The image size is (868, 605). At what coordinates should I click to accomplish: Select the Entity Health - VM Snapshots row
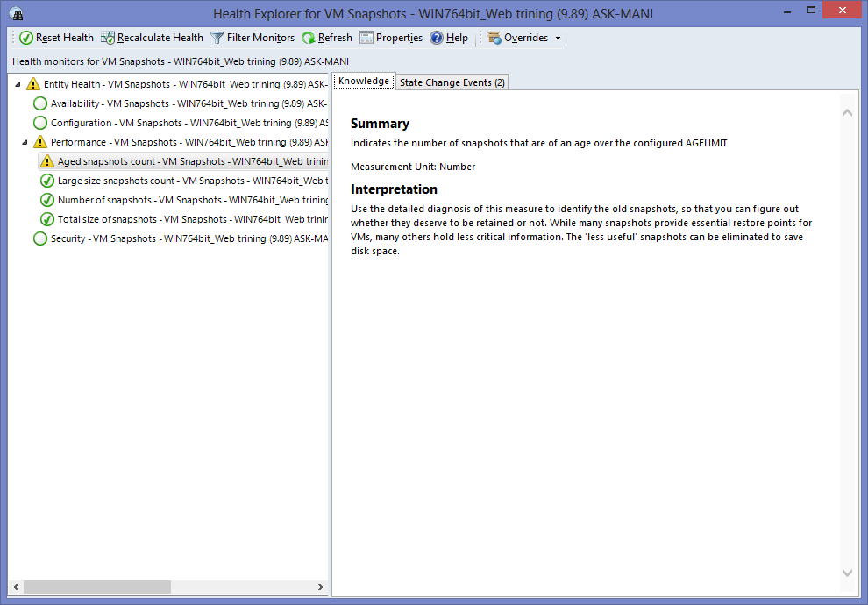186,84
